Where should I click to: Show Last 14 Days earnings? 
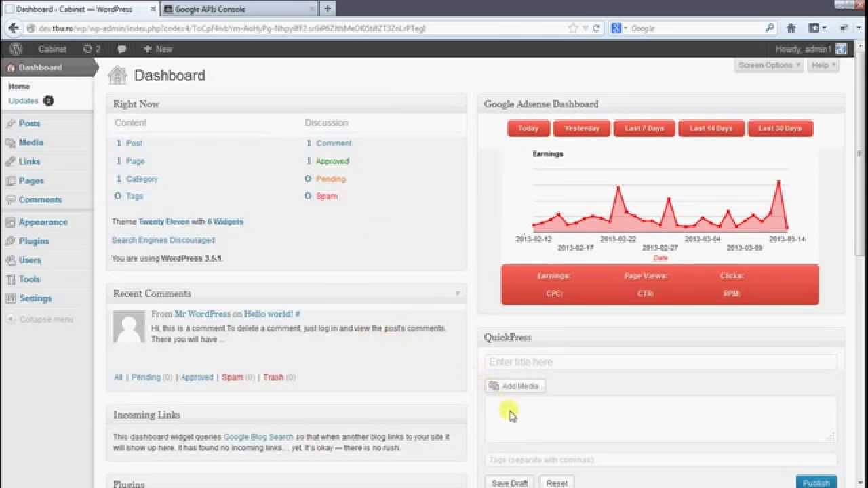(x=711, y=128)
